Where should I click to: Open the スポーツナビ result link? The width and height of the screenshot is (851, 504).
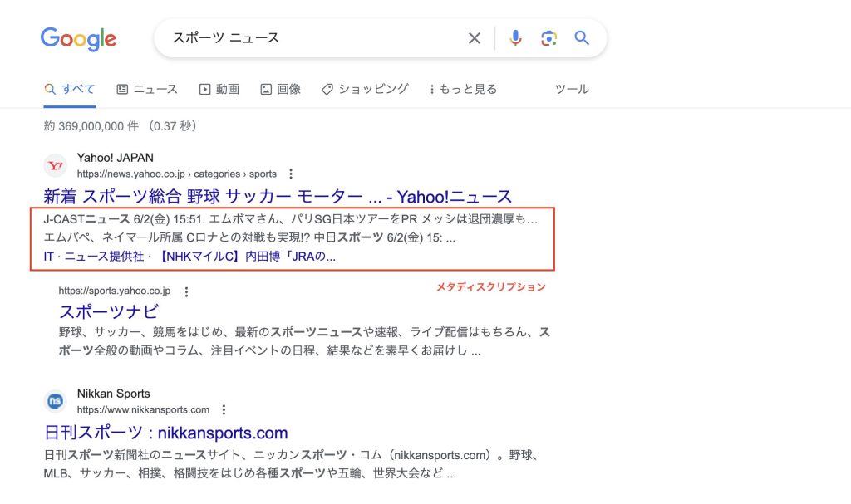(109, 311)
